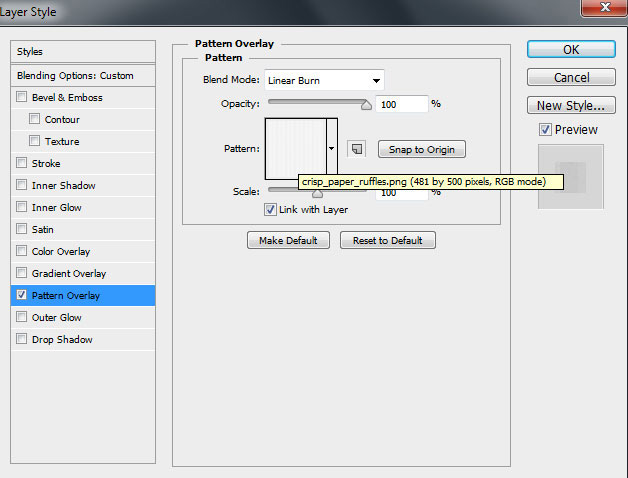This screenshot has width=628, height=478.
Task: Click the create new preset from pattern icon
Action: 357,149
